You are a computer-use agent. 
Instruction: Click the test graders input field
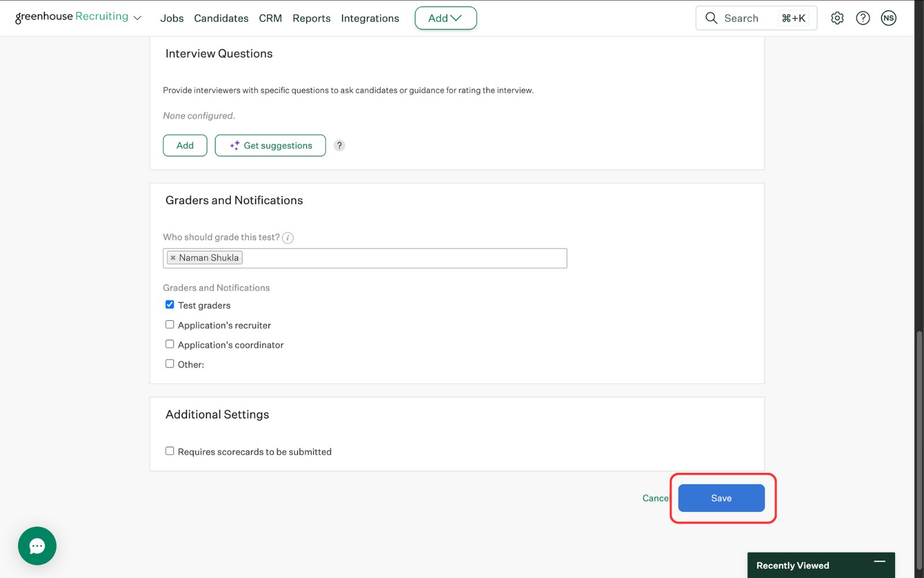[x=365, y=258]
